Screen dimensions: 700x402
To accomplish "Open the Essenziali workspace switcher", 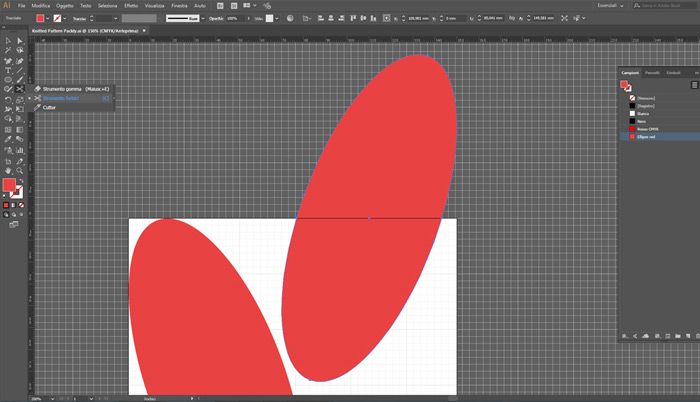I will 610,6.
